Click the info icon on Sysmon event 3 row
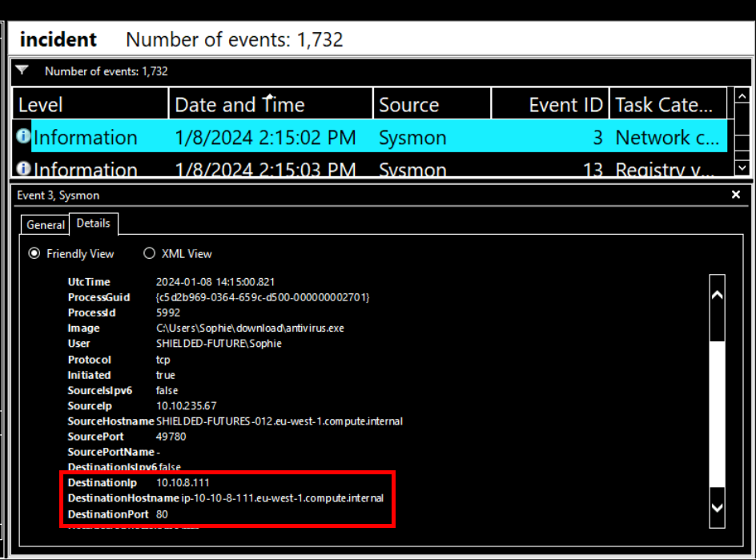This screenshot has height=560, width=756. click(22, 137)
